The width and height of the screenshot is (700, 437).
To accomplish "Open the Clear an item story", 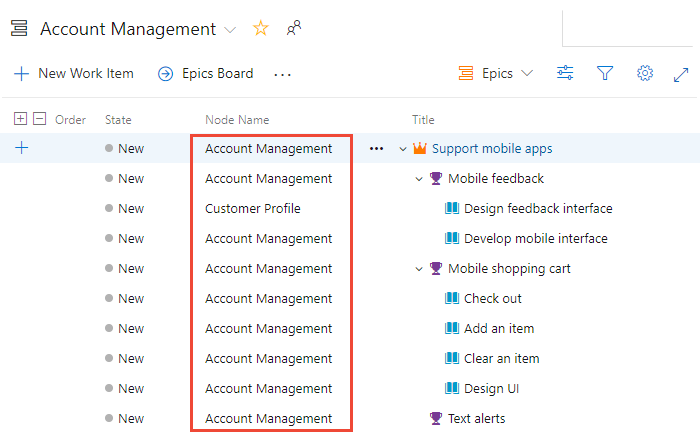I will coord(502,358).
